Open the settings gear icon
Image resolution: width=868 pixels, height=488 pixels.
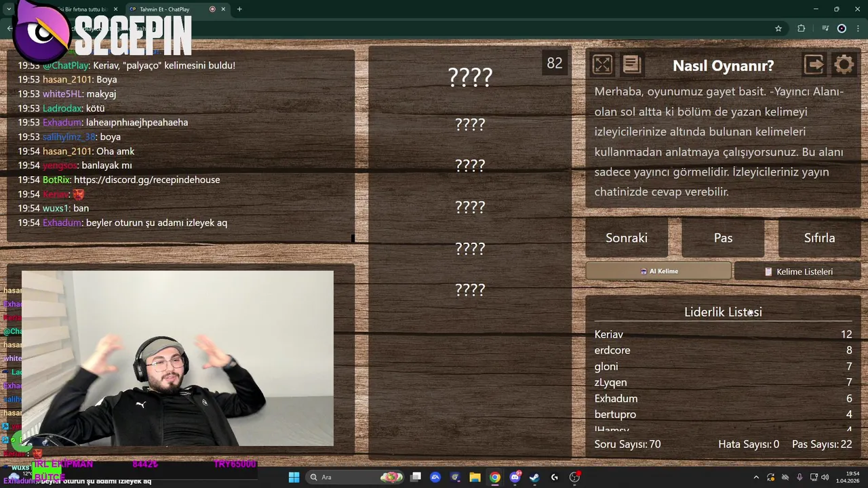(x=844, y=64)
